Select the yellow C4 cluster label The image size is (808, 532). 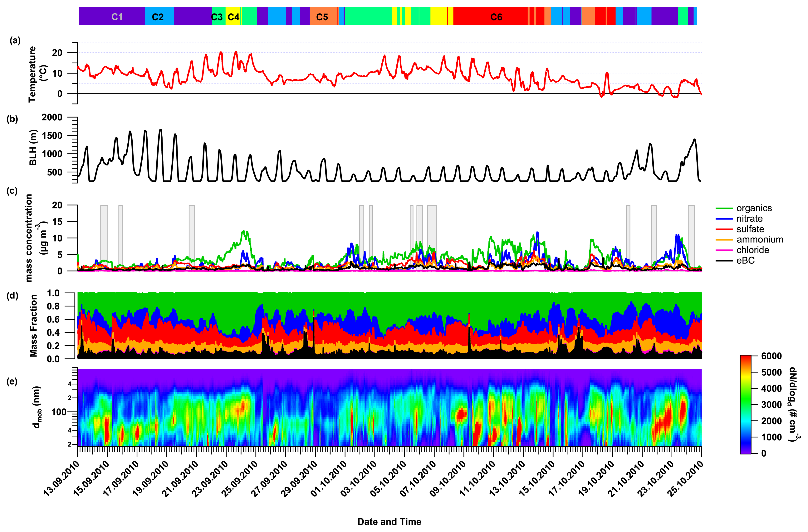tap(233, 17)
